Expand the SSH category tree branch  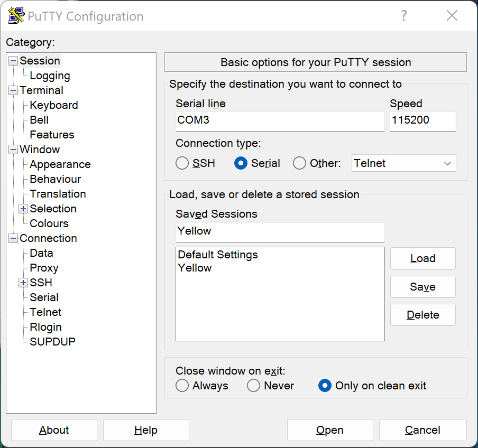[23, 283]
